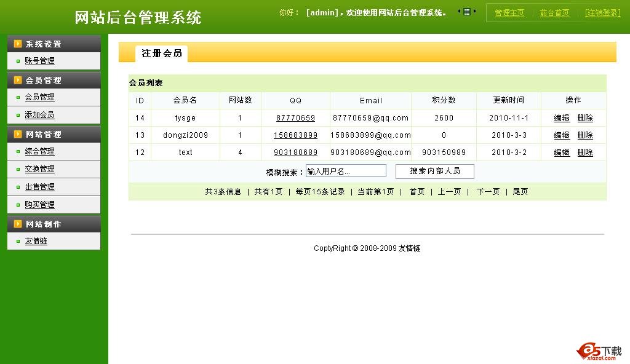
Task: Click 删除 for member tysge
Action: click(x=585, y=117)
